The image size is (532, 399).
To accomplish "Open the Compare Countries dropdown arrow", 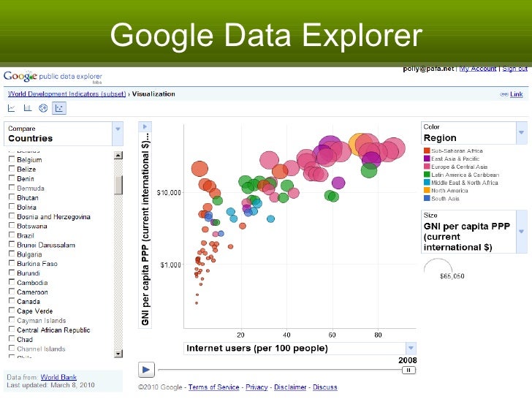I will point(118,133).
